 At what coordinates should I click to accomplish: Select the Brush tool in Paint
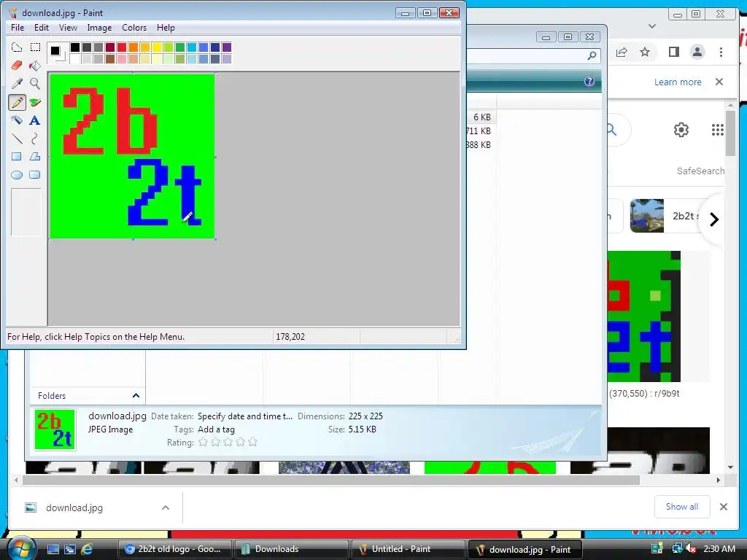35,102
